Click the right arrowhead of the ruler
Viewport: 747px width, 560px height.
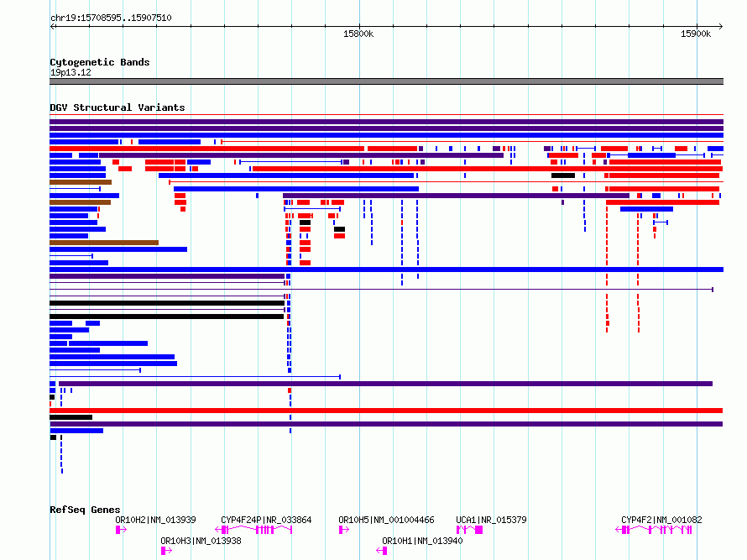click(x=720, y=26)
